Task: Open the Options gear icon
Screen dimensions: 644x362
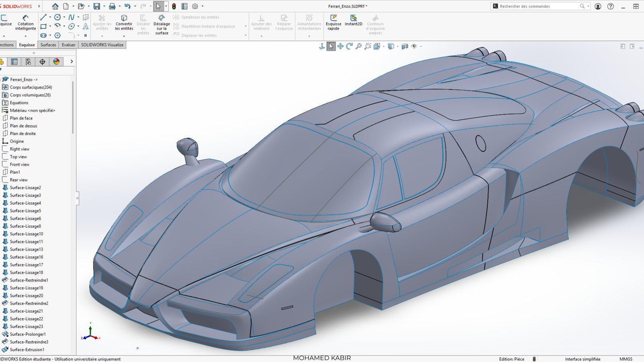Action: pyautogui.click(x=195, y=6)
